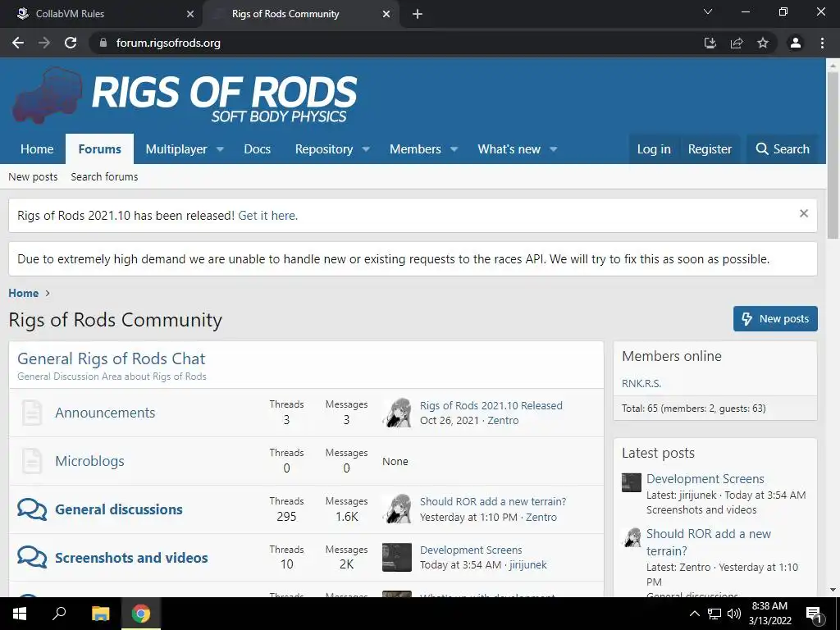
Task: Click the Register button
Action: point(710,149)
